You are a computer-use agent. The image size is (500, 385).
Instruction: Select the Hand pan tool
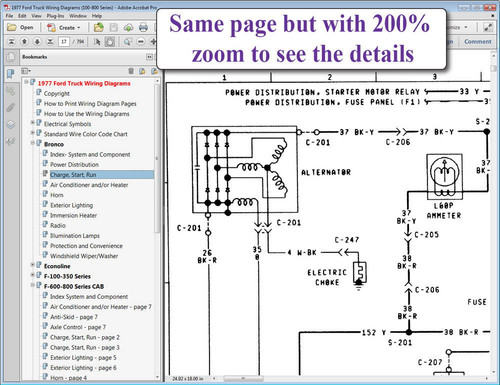[x=110, y=42]
